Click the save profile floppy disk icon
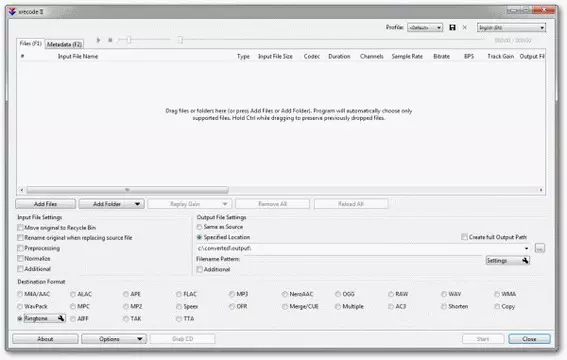This screenshot has width=567, height=360. click(452, 27)
